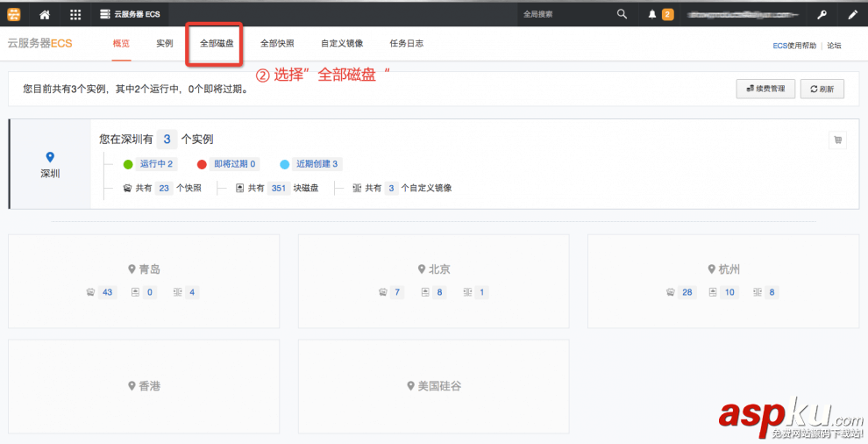Click the shopping cart icon in 深圳 panel
The width and height of the screenshot is (868, 444).
click(x=837, y=140)
